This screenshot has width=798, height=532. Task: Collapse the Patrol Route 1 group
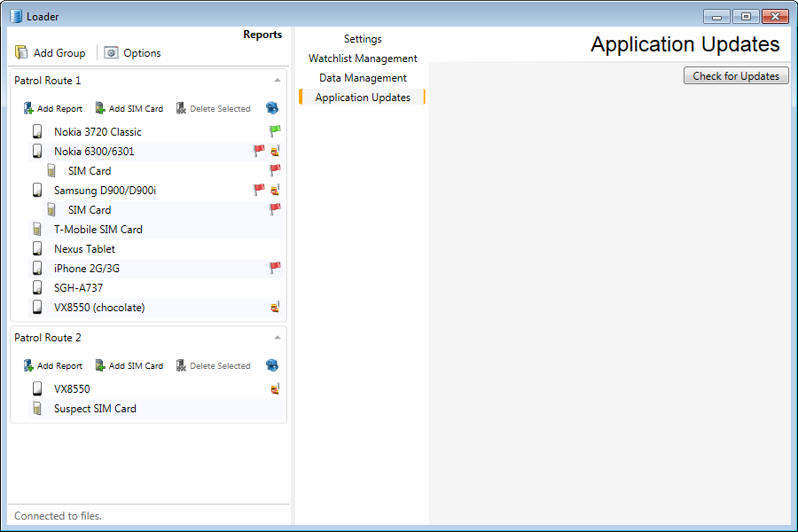click(x=278, y=81)
